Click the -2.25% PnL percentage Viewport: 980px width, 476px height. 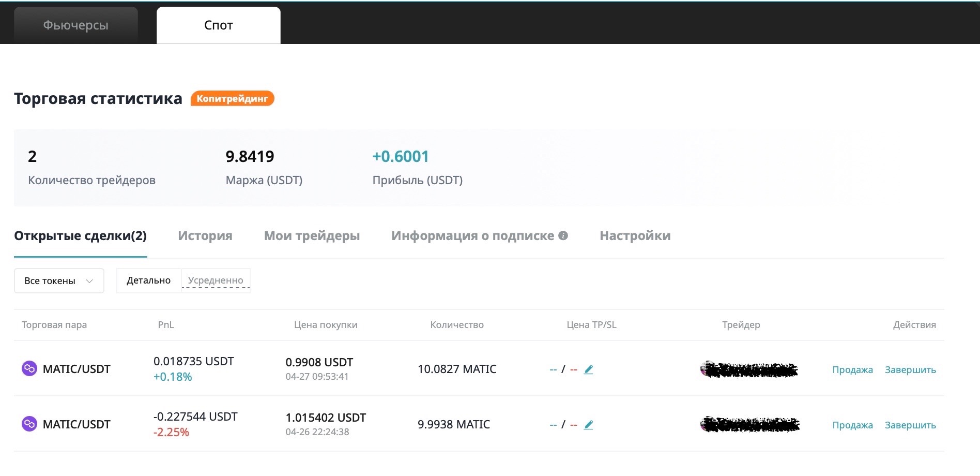[x=171, y=433]
